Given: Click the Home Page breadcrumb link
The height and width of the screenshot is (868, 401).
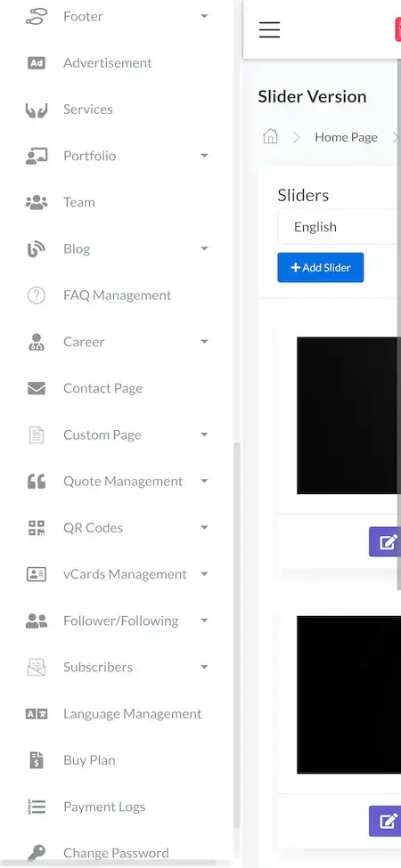Looking at the screenshot, I should pyautogui.click(x=346, y=137).
